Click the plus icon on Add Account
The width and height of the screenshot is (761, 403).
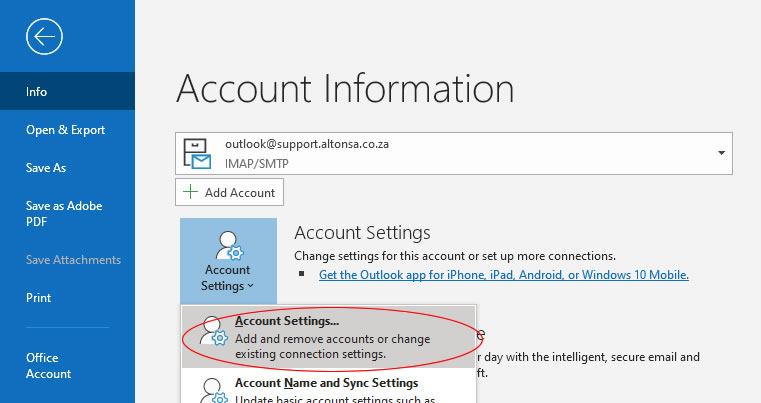click(191, 192)
